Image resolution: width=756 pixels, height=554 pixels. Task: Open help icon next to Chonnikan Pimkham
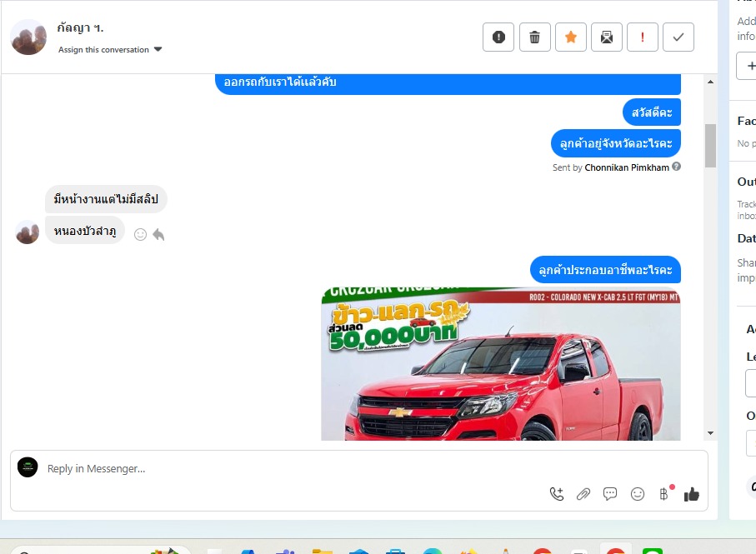[x=676, y=167]
